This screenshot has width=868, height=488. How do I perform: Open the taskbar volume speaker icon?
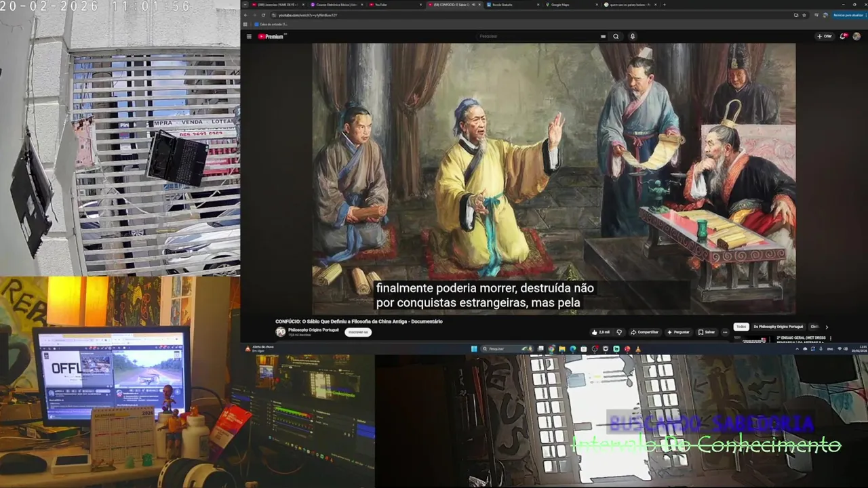(x=846, y=349)
